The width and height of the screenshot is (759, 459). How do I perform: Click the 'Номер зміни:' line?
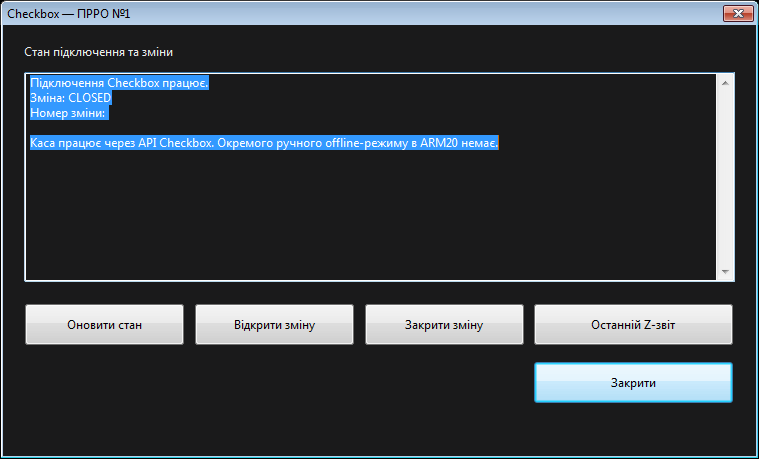(69, 114)
